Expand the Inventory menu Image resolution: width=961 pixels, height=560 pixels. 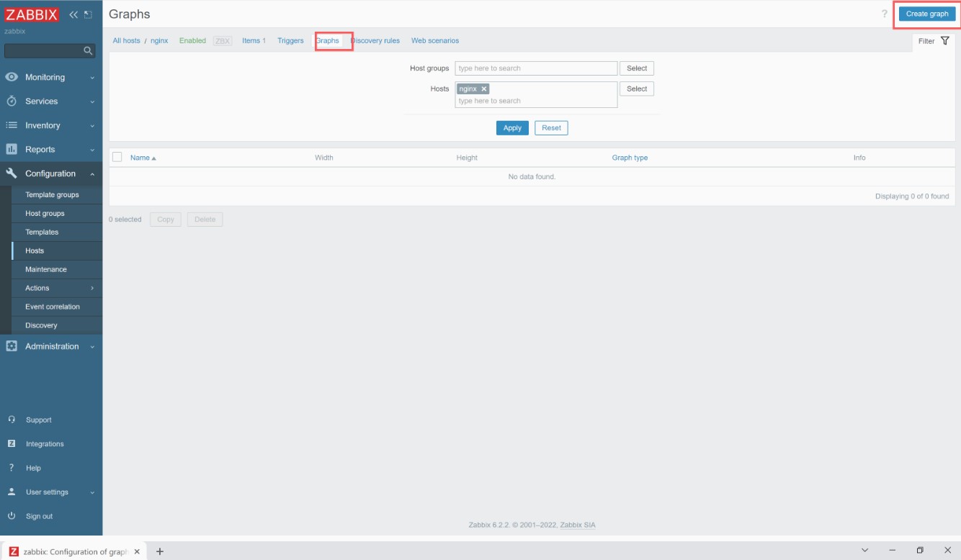pyautogui.click(x=92, y=126)
